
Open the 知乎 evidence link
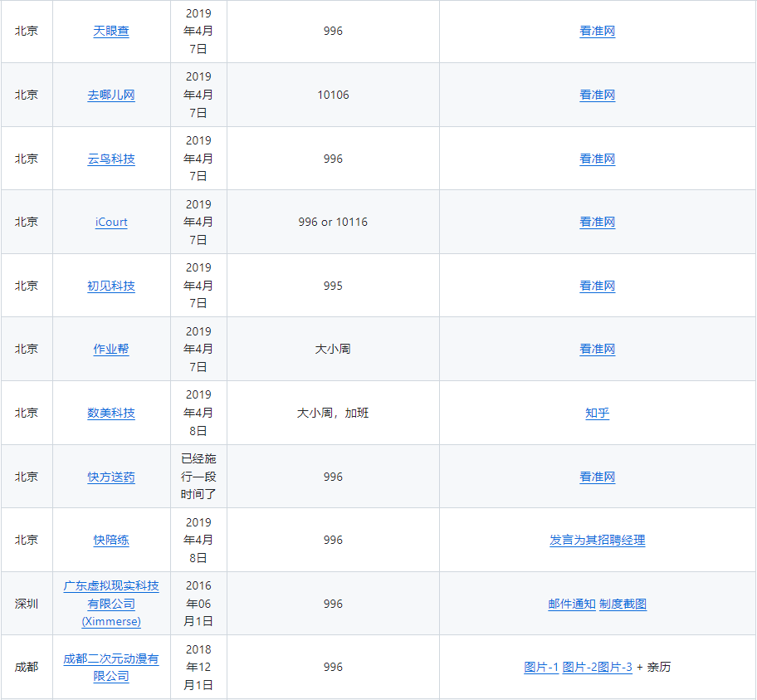point(597,413)
